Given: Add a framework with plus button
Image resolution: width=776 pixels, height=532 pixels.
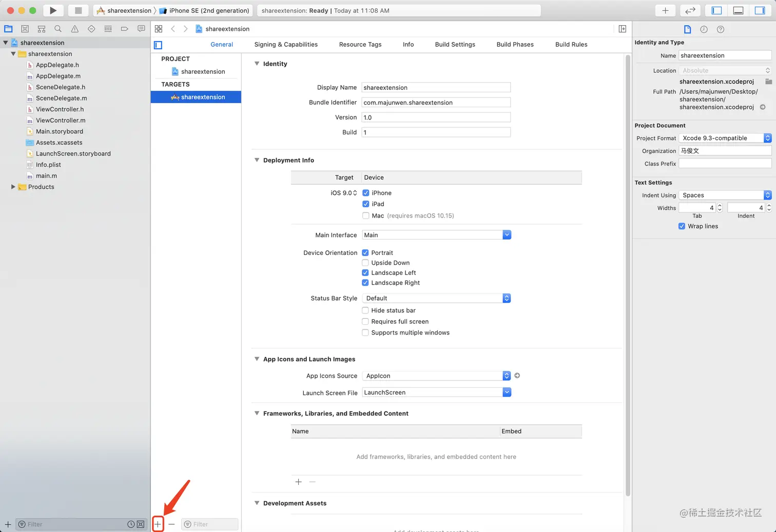Looking at the screenshot, I should point(298,482).
